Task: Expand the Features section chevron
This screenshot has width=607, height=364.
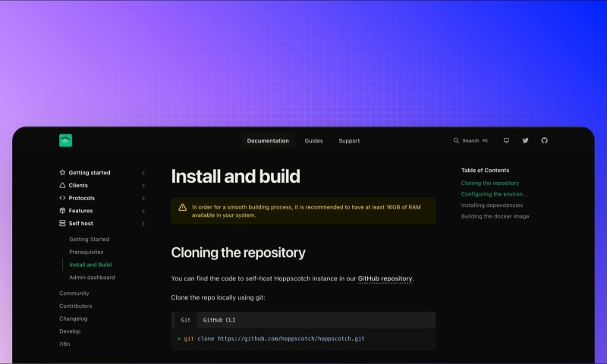Action: tap(143, 212)
